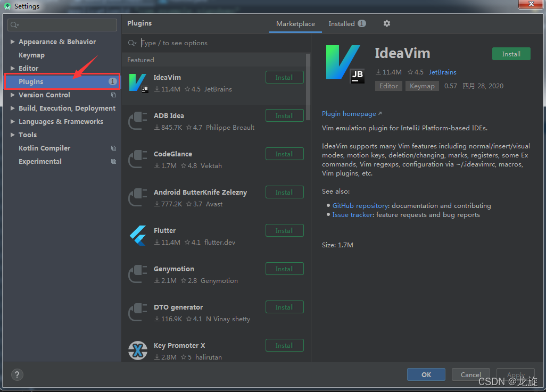
Task: Select Plugins in settings tree
Action: pos(62,81)
